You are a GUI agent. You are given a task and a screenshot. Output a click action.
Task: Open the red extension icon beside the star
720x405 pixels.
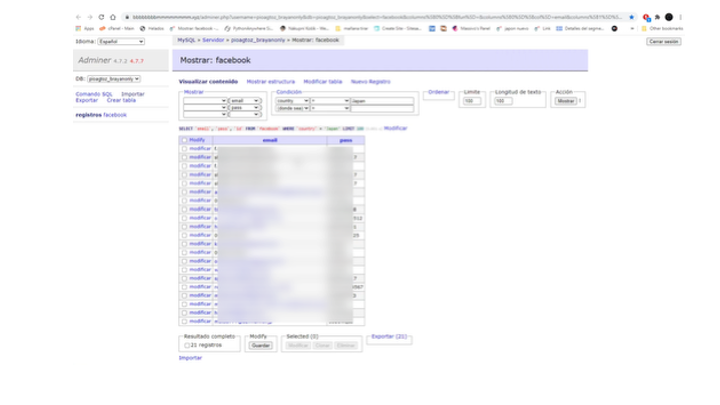[x=646, y=17]
